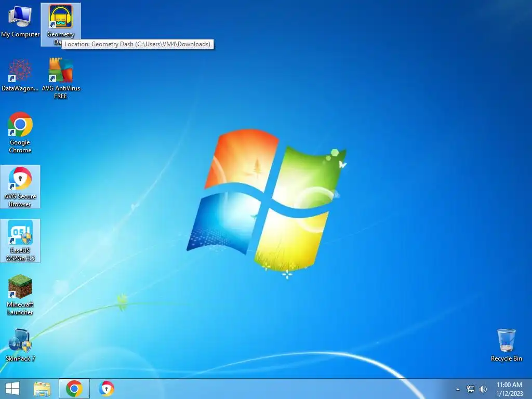Open AVG Secure Browser from taskbar
Viewport: 532px width, 399px height.
tap(106, 389)
